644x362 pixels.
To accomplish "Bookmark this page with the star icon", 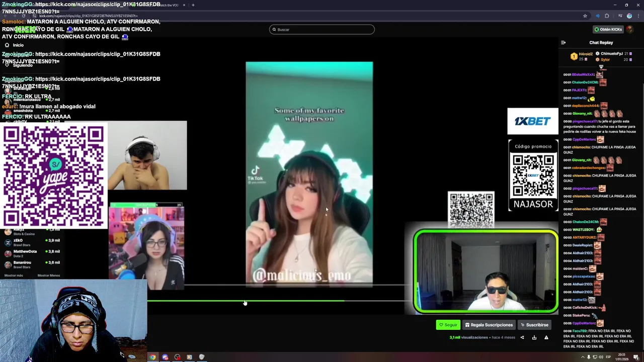I will click(585, 16).
